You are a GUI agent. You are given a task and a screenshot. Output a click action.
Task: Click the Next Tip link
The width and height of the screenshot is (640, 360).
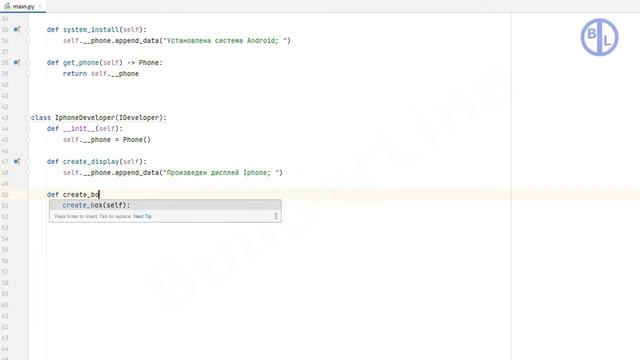[x=142, y=216]
